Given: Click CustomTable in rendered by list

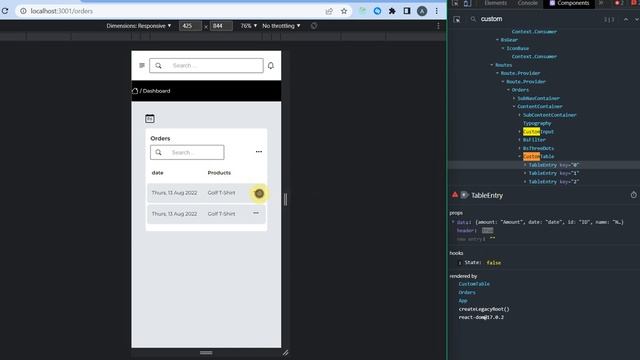Looking at the screenshot, I should click(x=474, y=284).
